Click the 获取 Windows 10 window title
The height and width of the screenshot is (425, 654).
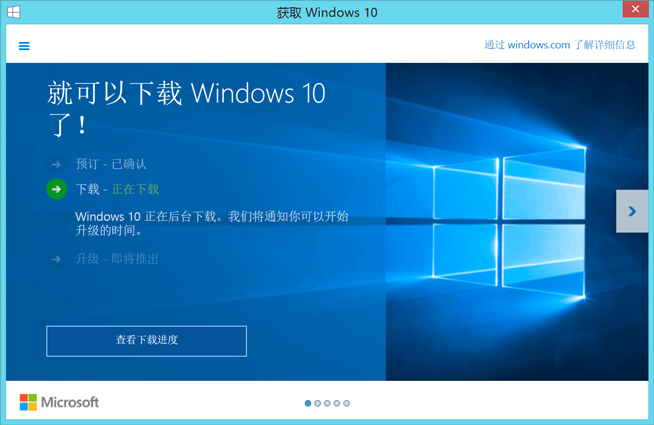pos(327,13)
